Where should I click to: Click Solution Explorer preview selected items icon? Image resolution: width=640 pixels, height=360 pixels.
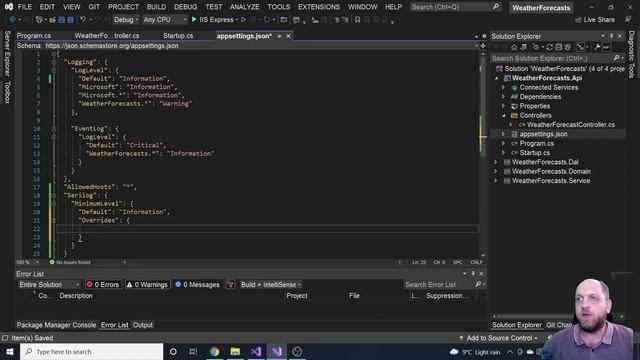coord(607,47)
